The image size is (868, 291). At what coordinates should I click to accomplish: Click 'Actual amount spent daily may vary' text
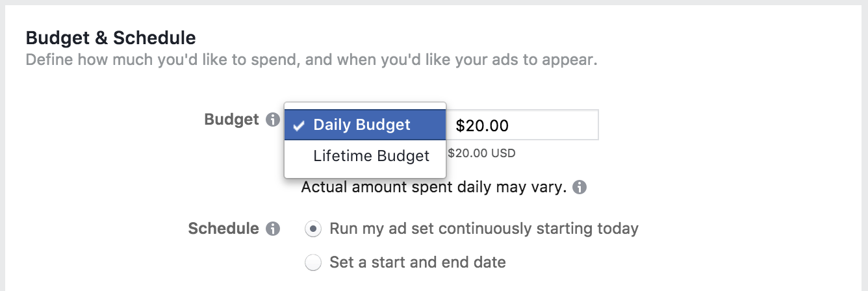click(434, 188)
